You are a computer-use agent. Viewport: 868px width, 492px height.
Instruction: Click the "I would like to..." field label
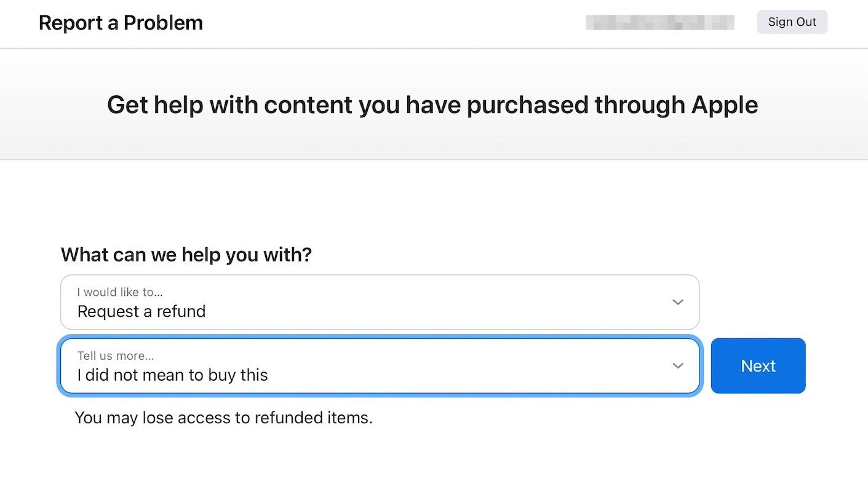120,292
